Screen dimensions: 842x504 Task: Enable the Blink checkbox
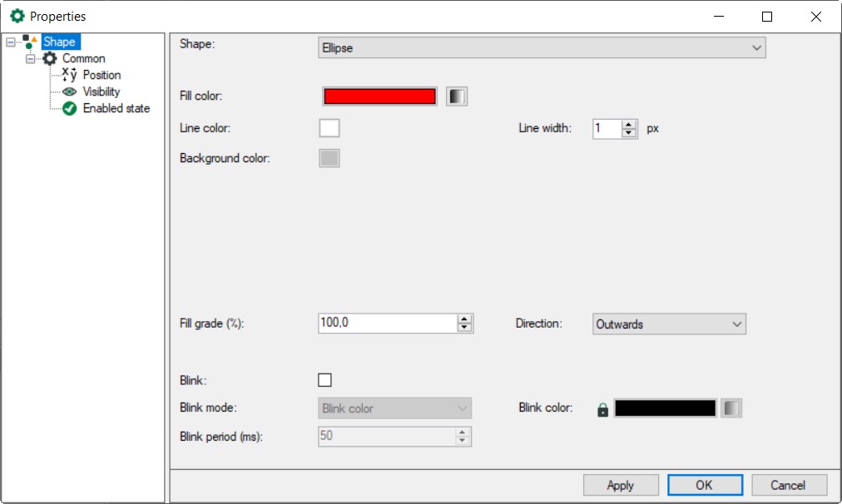point(324,380)
